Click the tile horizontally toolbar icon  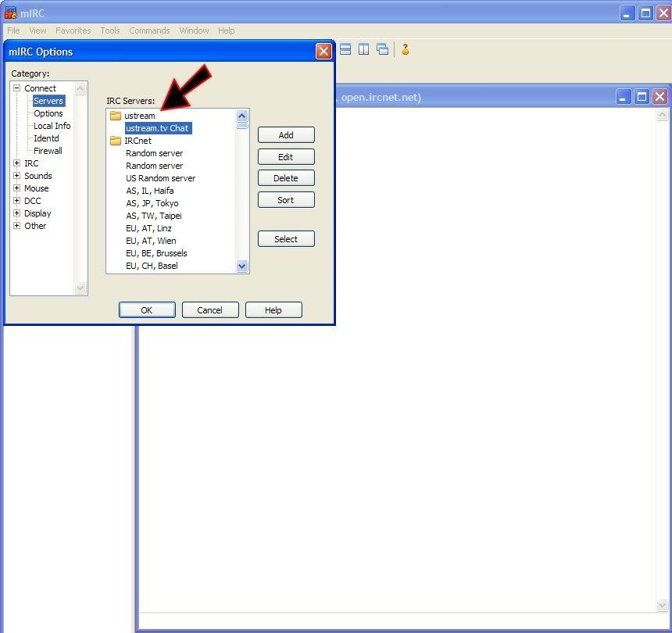[x=345, y=49]
